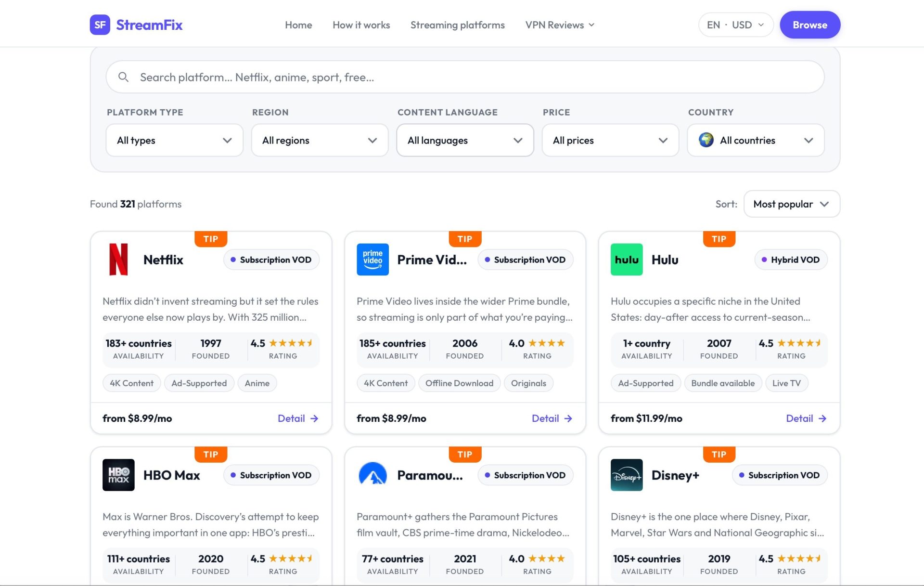This screenshot has width=924, height=586.
Task: Click the TIP badge on HBO Max card
Action: [211, 454]
